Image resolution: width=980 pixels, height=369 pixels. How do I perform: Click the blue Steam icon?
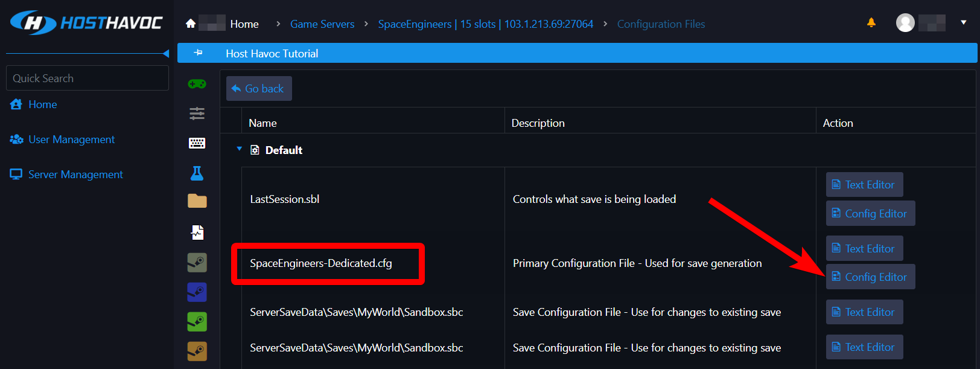(197, 292)
